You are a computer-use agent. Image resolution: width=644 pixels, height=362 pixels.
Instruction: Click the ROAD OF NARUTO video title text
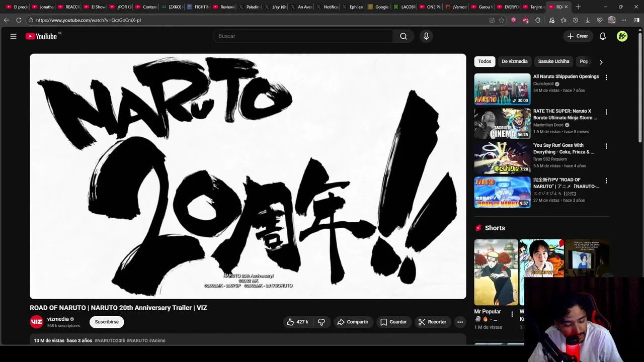tap(118, 308)
